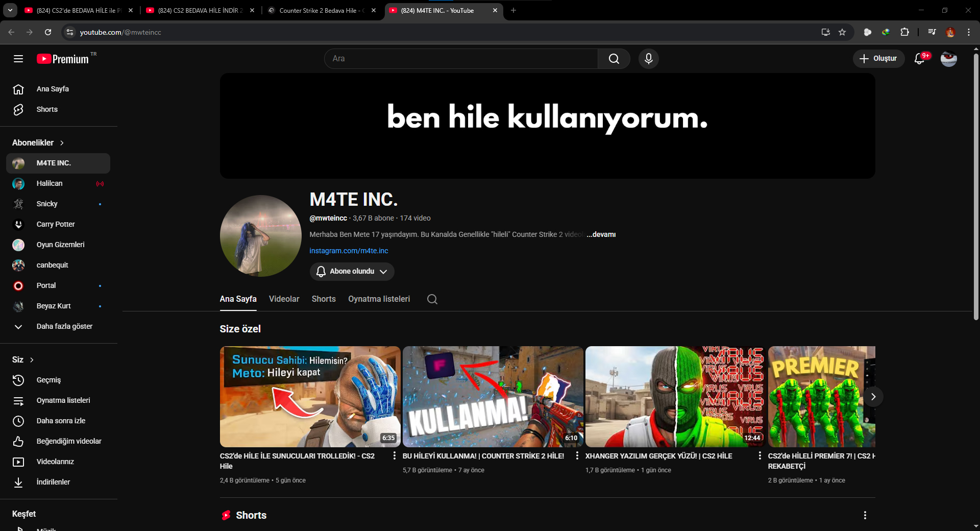The width and height of the screenshot is (980, 531).
Task: Open the Abone olundu subscription dropdown
Action: tap(352, 271)
